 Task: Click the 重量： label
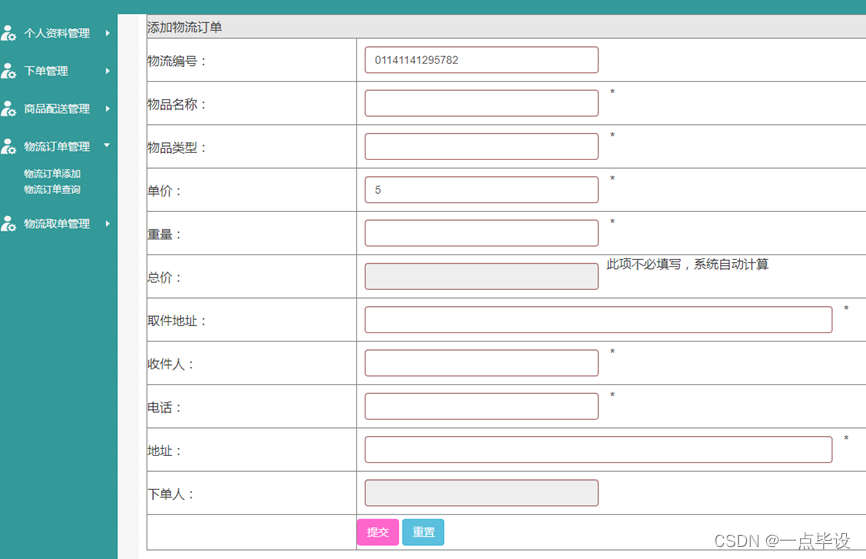tap(164, 234)
